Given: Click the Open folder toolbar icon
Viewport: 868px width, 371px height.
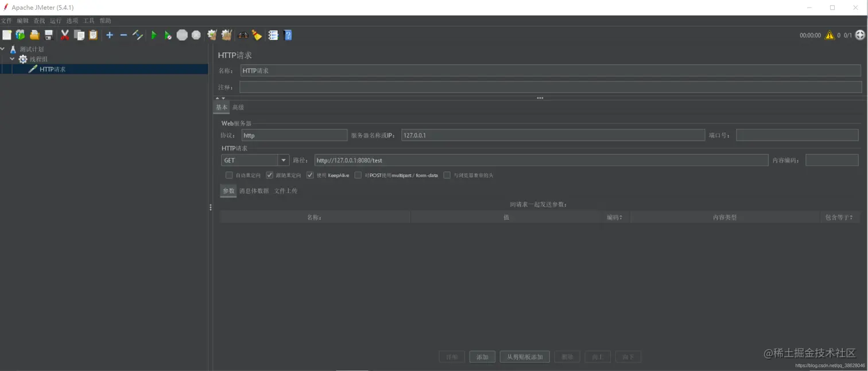Looking at the screenshot, I should [x=34, y=35].
